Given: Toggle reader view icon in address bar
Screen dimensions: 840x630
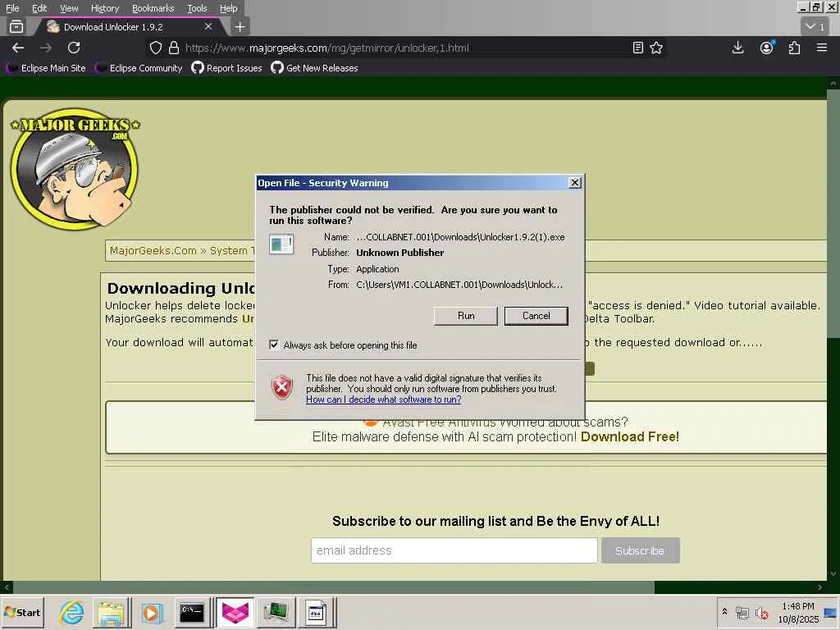Looking at the screenshot, I should 637,48.
